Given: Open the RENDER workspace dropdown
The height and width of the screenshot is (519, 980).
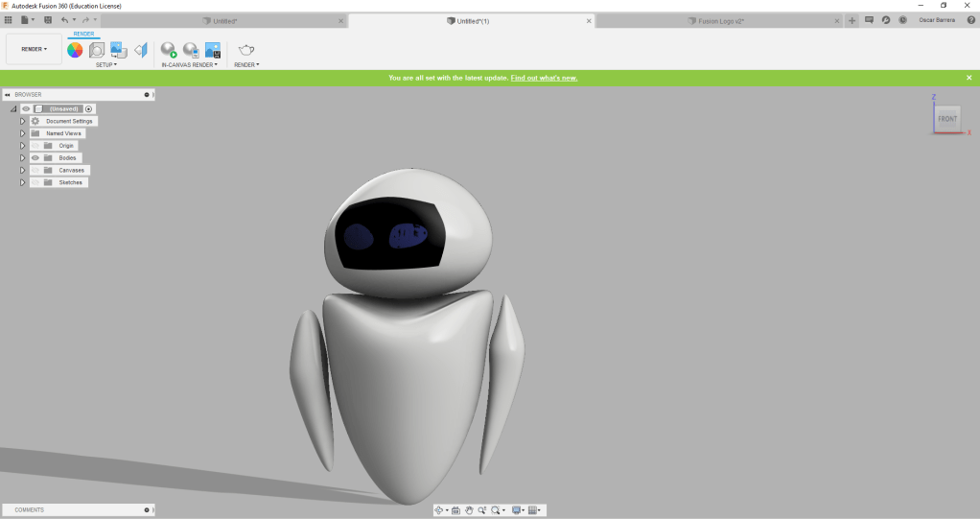Looking at the screenshot, I should 34,49.
